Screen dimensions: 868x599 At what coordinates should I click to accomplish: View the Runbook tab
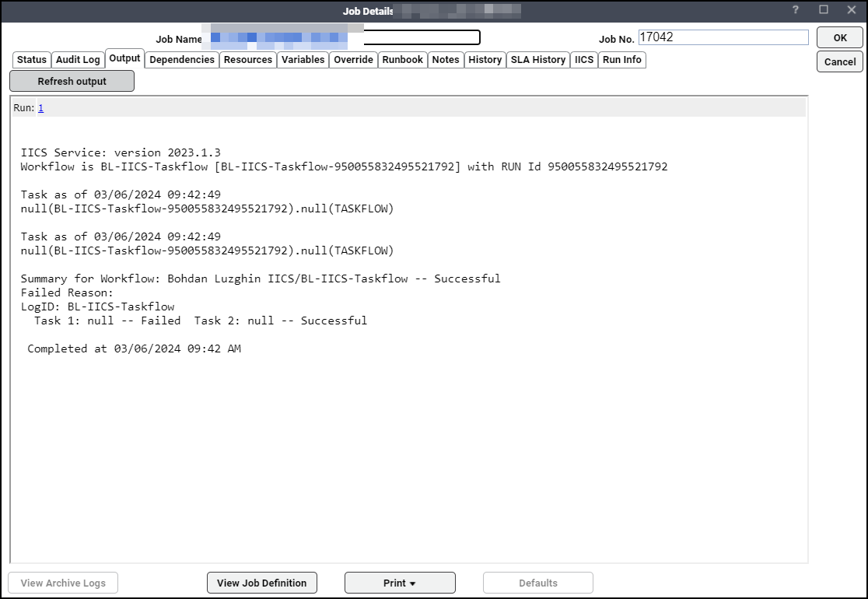[x=402, y=60]
